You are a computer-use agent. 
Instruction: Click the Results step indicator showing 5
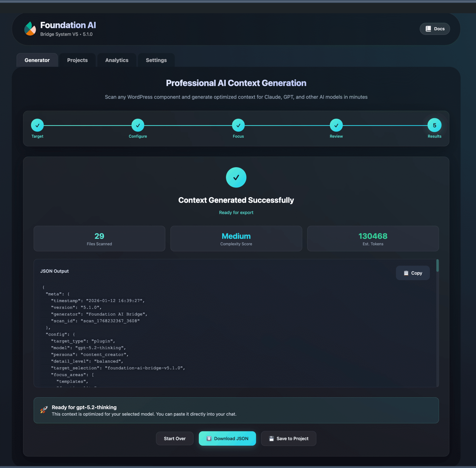click(434, 125)
